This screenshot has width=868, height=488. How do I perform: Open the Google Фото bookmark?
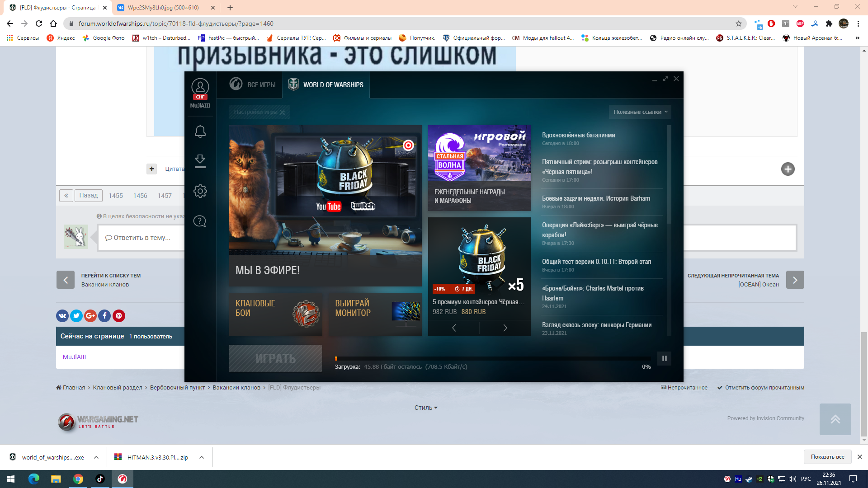[104, 38]
